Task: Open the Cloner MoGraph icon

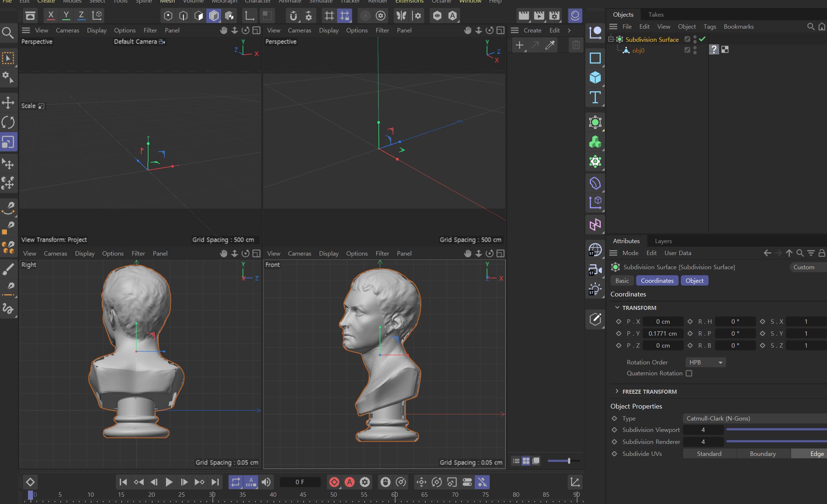Action: (595, 142)
